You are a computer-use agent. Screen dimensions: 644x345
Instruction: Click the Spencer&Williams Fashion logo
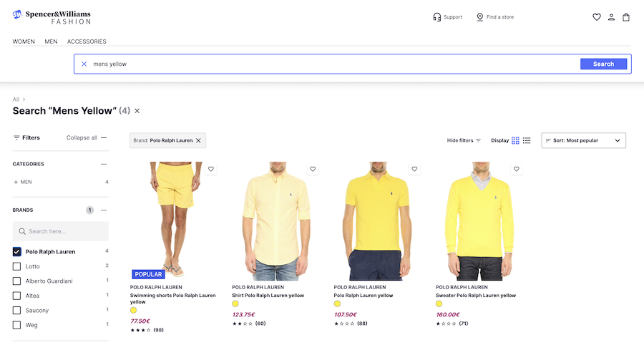click(x=52, y=17)
